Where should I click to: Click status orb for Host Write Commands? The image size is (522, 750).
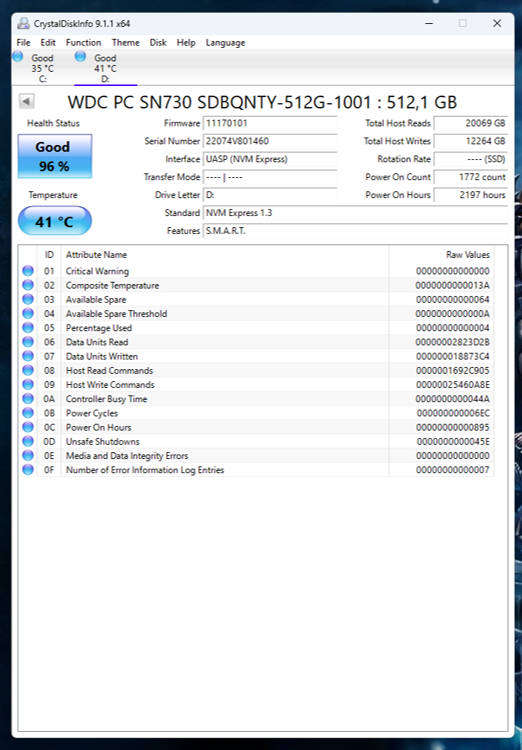pyautogui.click(x=28, y=385)
